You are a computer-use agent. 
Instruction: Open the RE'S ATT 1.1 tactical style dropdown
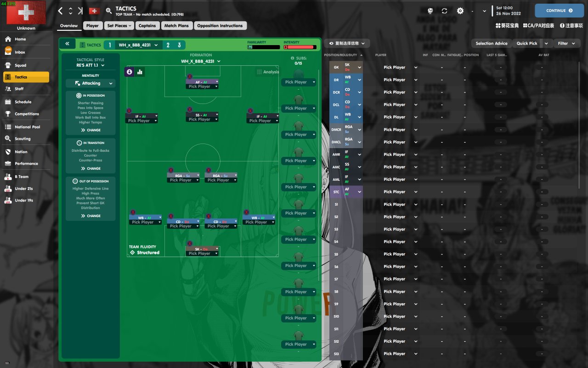pyautogui.click(x=90, y=65)
